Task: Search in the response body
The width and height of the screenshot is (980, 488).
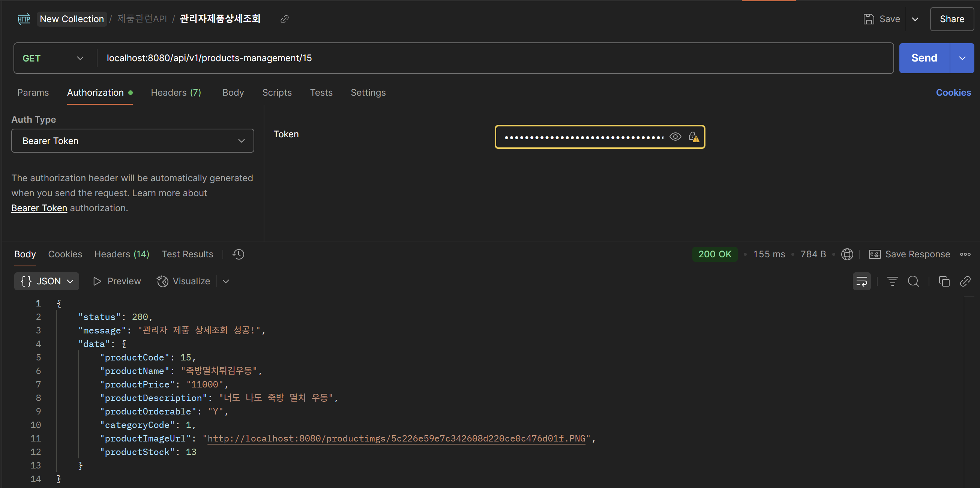Action: pos(913,281)
